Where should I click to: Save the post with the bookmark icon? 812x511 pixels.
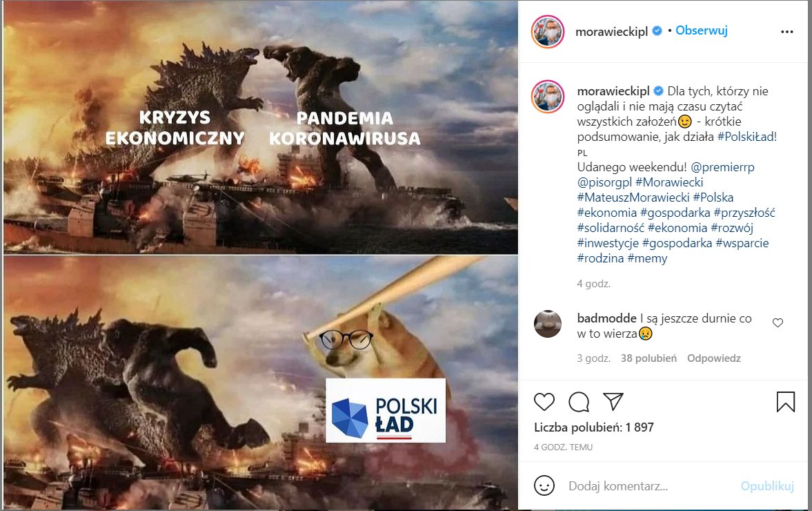click(x=786, y=402)
